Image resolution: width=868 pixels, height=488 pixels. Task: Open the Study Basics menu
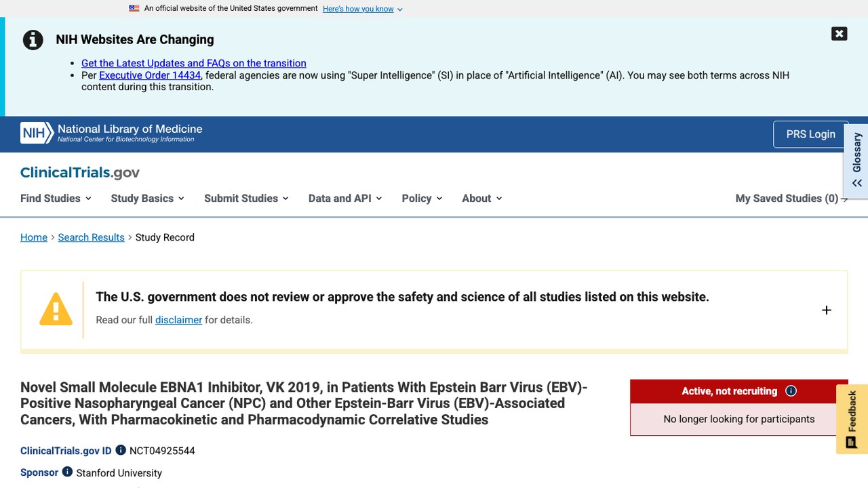148,198
